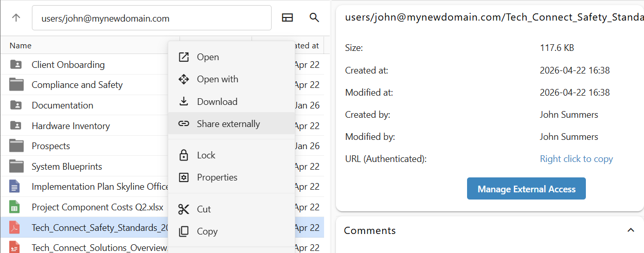Sort by the Name column header
Screen dimensions: 644x253
(21, 45)
